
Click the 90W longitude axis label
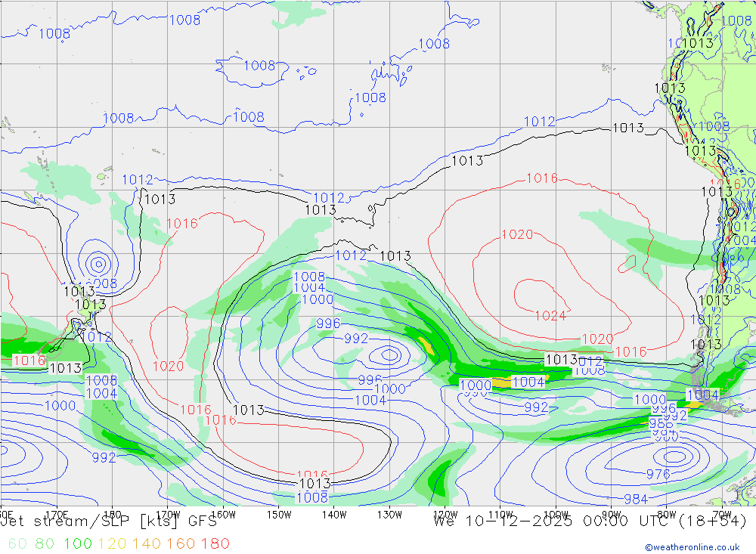(612, 515)
